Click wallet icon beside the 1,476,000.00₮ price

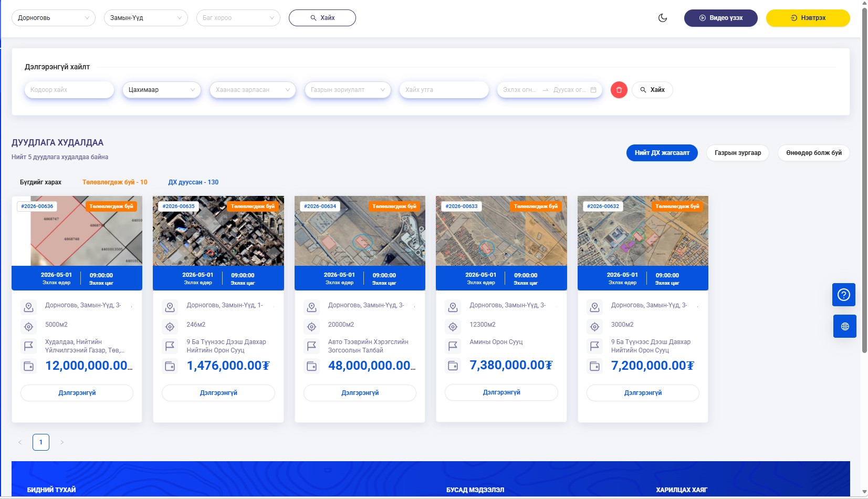click(170, 366)
